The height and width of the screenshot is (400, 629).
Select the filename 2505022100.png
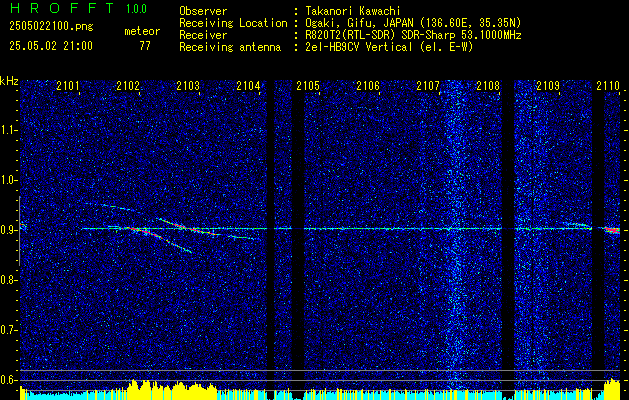51,27
